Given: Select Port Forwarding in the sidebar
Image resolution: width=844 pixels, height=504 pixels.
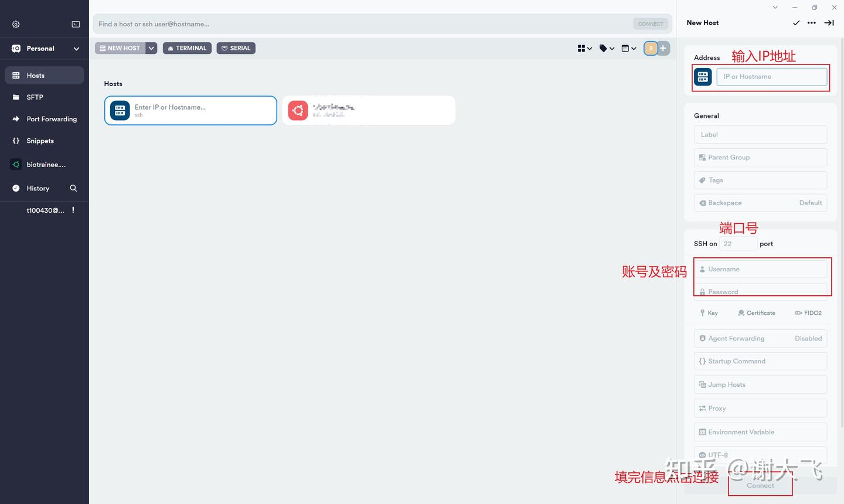Looking at the screenshot, I should 51,119.
